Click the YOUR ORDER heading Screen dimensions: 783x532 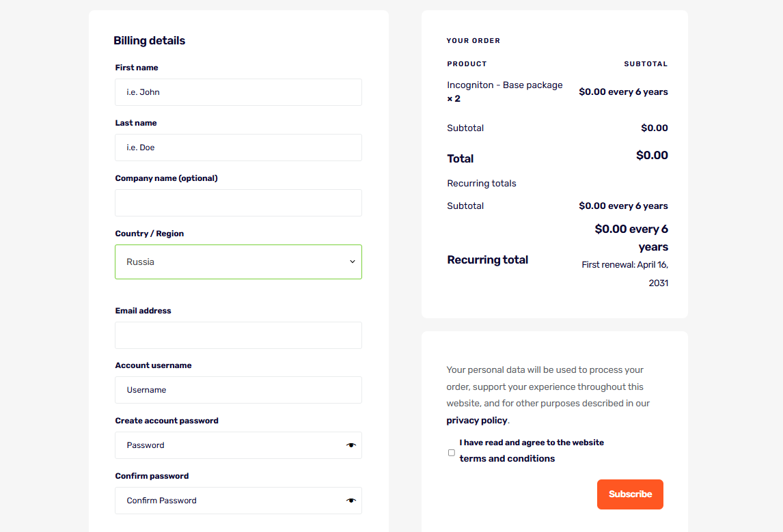pyautogui.click(x=473, y=40)
